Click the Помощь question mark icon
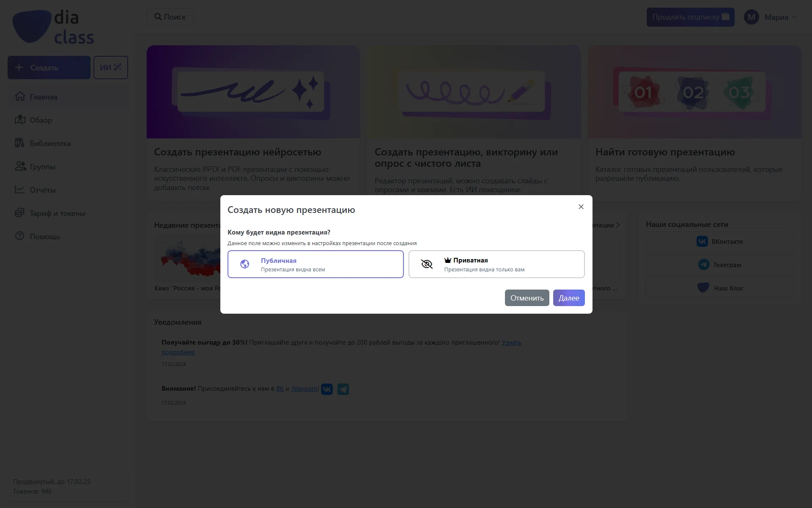Viewport: 812px width, 508px height. [20, 236]
